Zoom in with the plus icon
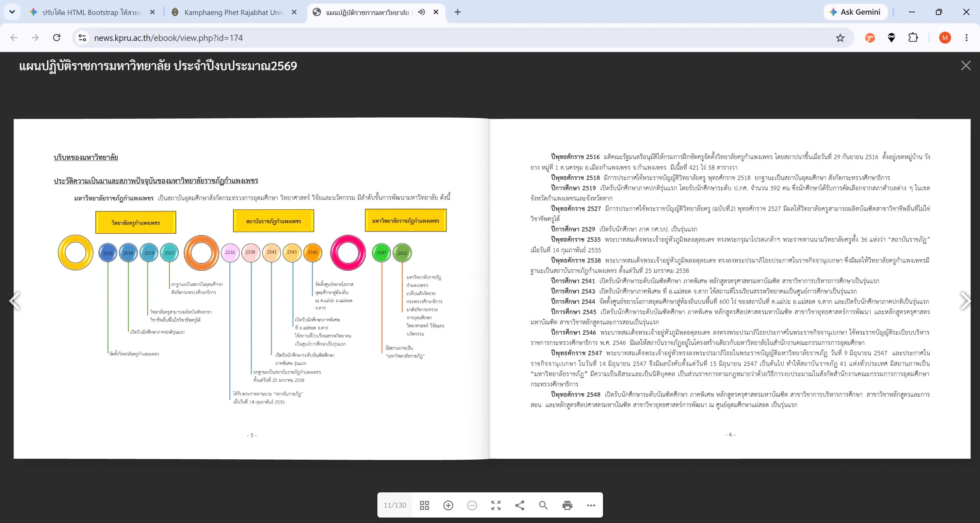Viewport: 980px width, 523px height. click(x=448, y=505)
